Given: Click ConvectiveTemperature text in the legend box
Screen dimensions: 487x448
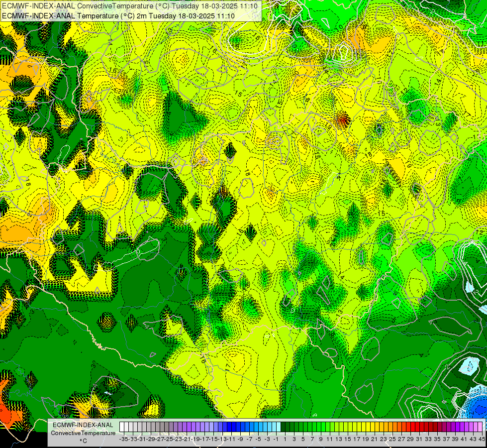Looking at the screenshot, I should [x=83, y=433].
